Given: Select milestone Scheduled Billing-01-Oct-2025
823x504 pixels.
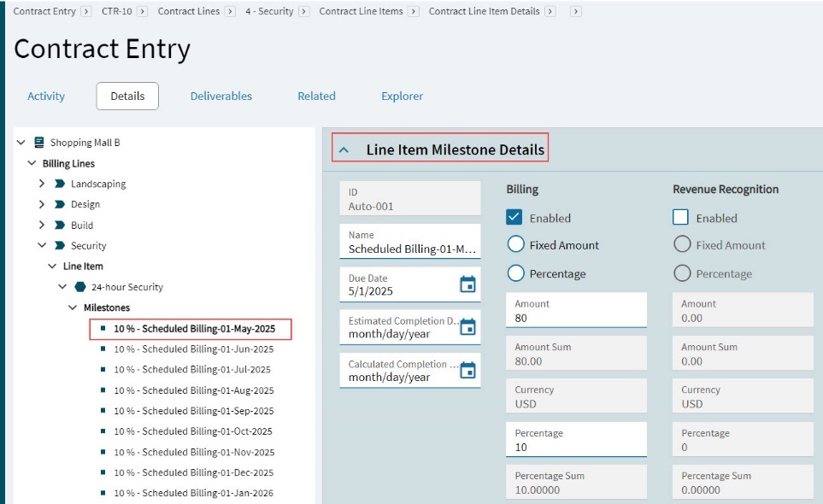Looking at the screenshot, I should 193,431.
